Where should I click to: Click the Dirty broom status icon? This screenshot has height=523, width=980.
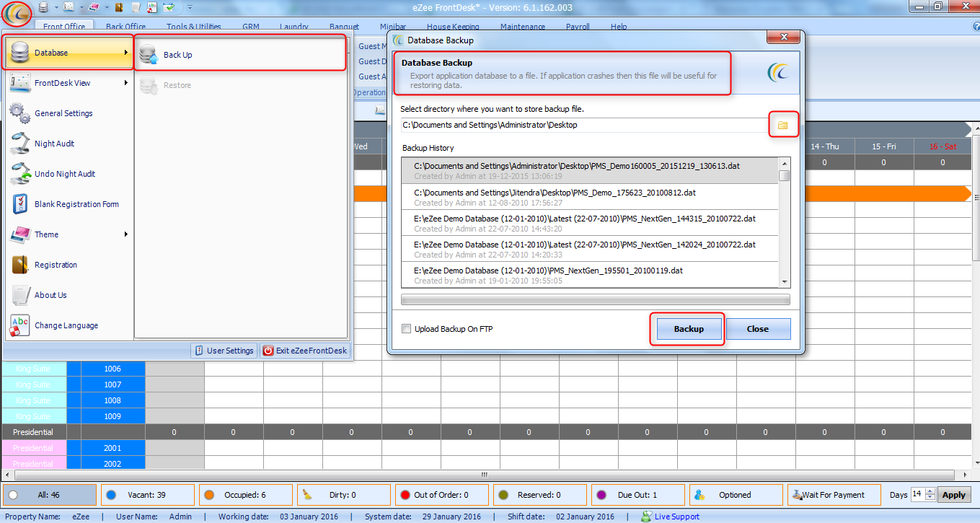[x=308, y=495]
